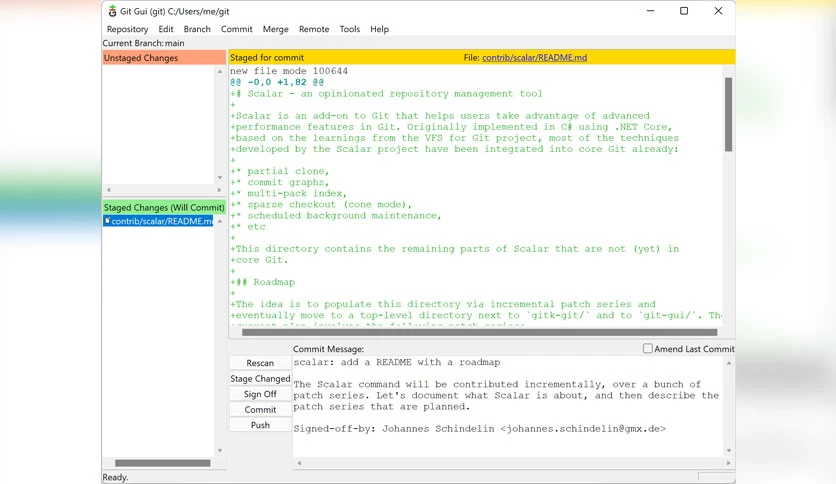Open the Repository menu
Image resolution: width=836 pixels, height=484 pixels.
[x=127, y=29]
